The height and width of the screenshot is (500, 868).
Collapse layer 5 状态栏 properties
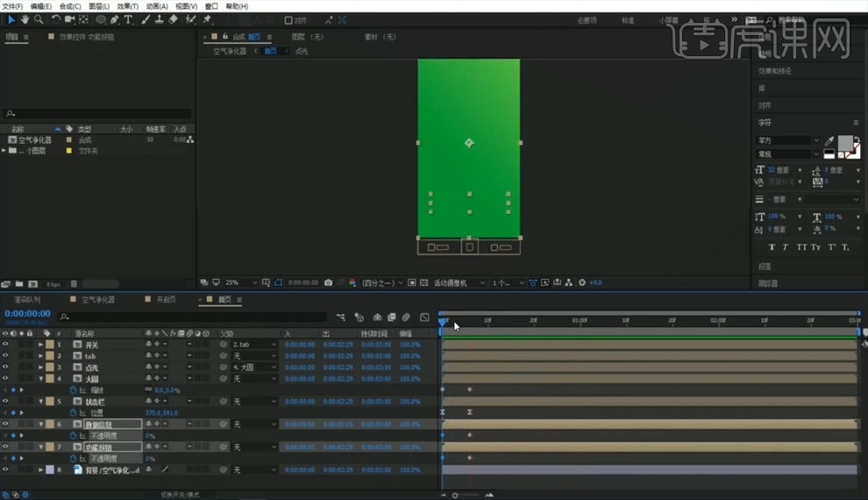[x=41, y=402]
